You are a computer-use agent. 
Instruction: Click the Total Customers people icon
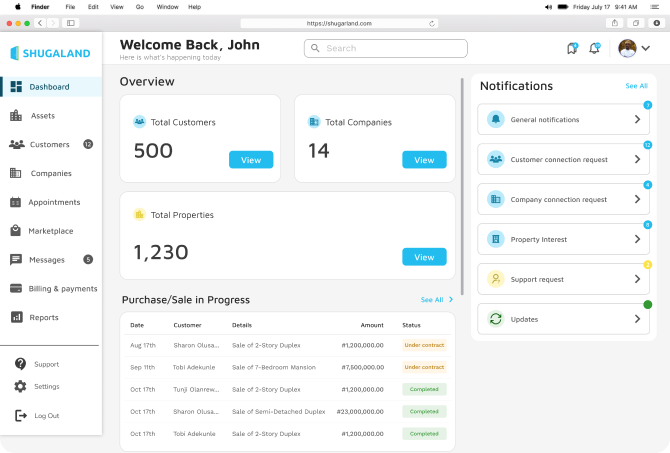click(x=139, y=122)
